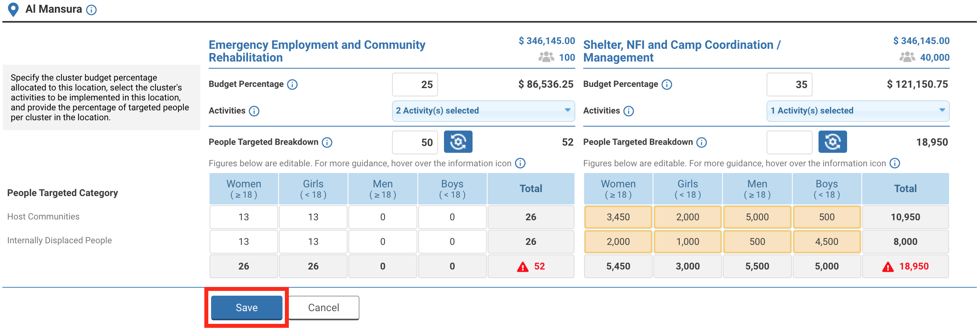Edit Internally Displaced Boys field in Emergency Employment
This screenshot has height=331, width=980.
tap(452, 242)
